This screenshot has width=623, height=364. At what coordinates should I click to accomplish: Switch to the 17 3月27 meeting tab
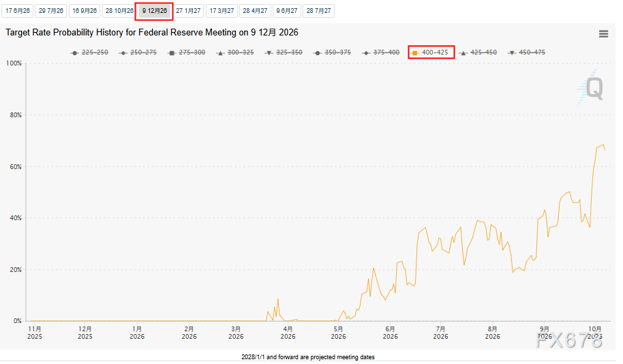coord(222,11)
